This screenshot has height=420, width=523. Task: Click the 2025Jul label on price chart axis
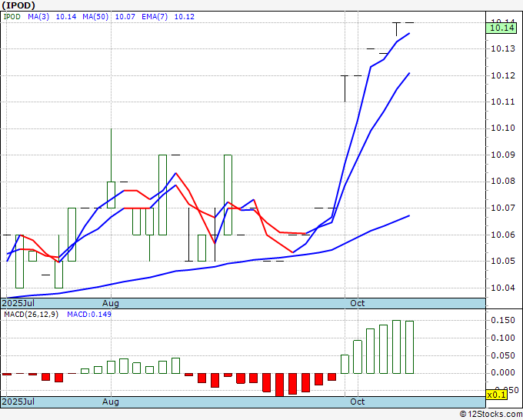pos(18,303)
